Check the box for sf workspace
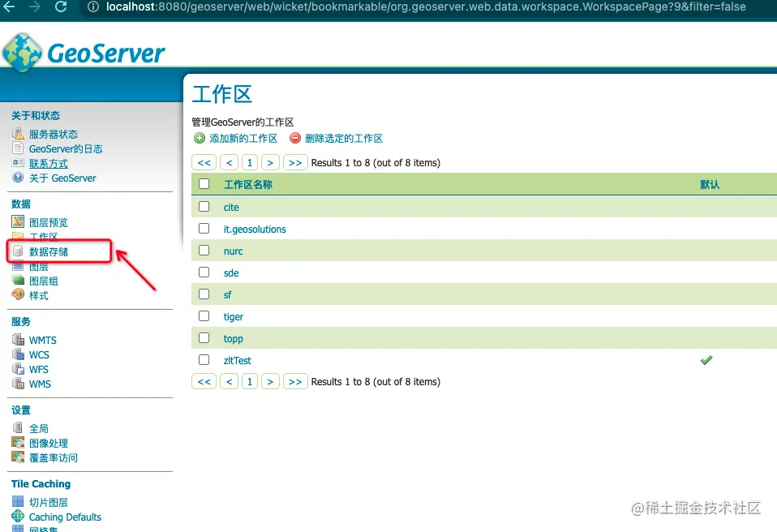The image size is (777, 532). pyautogui.click(x=204, y=294)
